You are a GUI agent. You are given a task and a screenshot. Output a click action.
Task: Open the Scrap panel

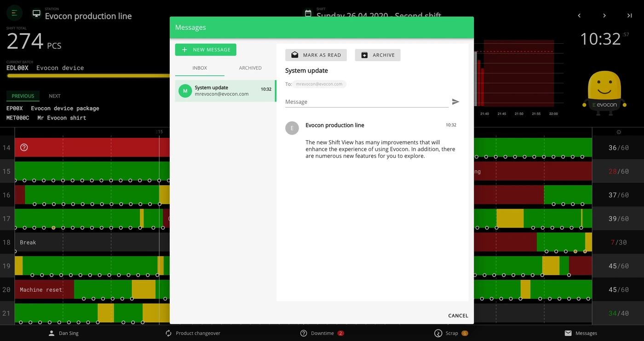(x=451, y=333)
